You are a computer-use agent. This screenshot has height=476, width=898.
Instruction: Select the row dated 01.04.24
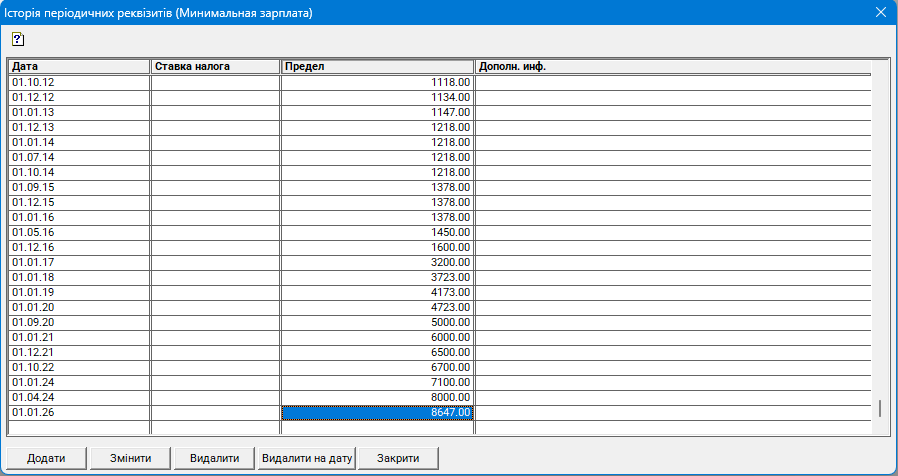[x=78, y=397]
